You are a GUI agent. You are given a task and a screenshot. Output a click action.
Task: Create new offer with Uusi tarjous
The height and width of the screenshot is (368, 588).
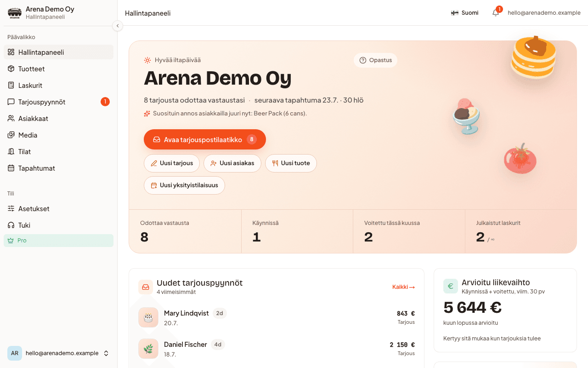[172, 163]
